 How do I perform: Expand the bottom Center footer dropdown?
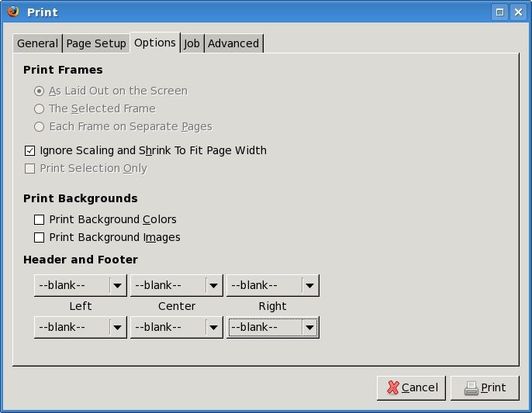(176, 327)
